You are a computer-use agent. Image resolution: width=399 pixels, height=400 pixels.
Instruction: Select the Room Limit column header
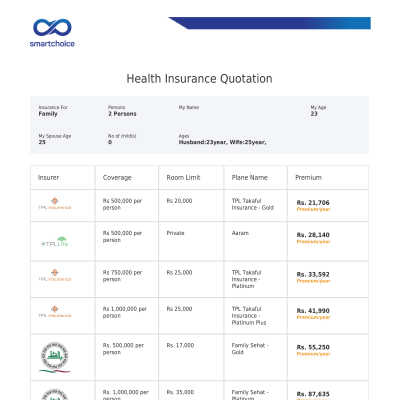(183, 177)
